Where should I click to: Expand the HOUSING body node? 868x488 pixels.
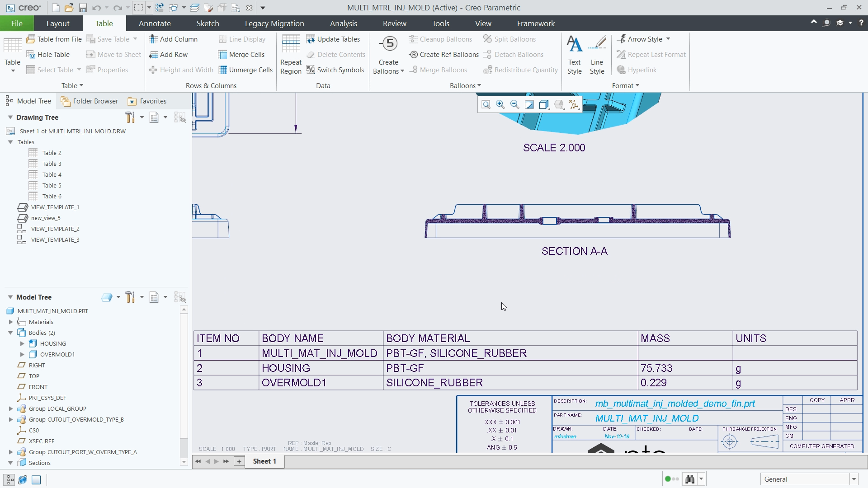click(x=22, y=343)
